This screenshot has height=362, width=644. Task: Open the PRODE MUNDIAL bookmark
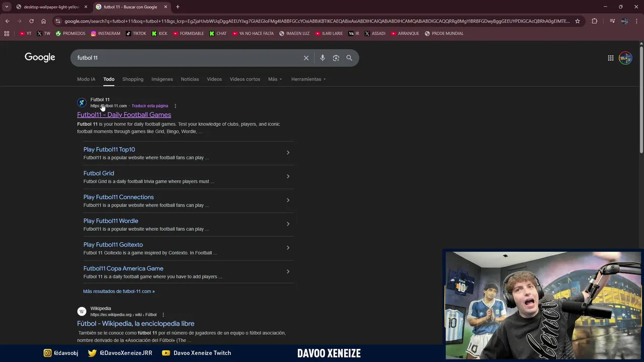[444, 33]
